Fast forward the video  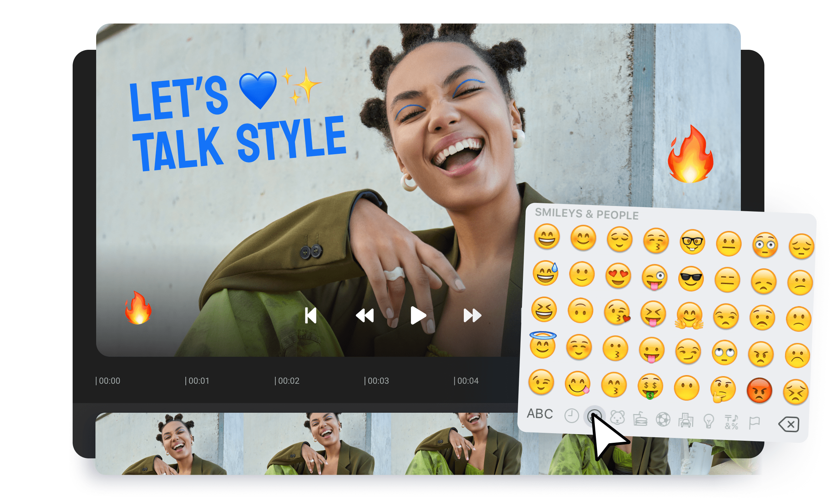tap(472, 315)
